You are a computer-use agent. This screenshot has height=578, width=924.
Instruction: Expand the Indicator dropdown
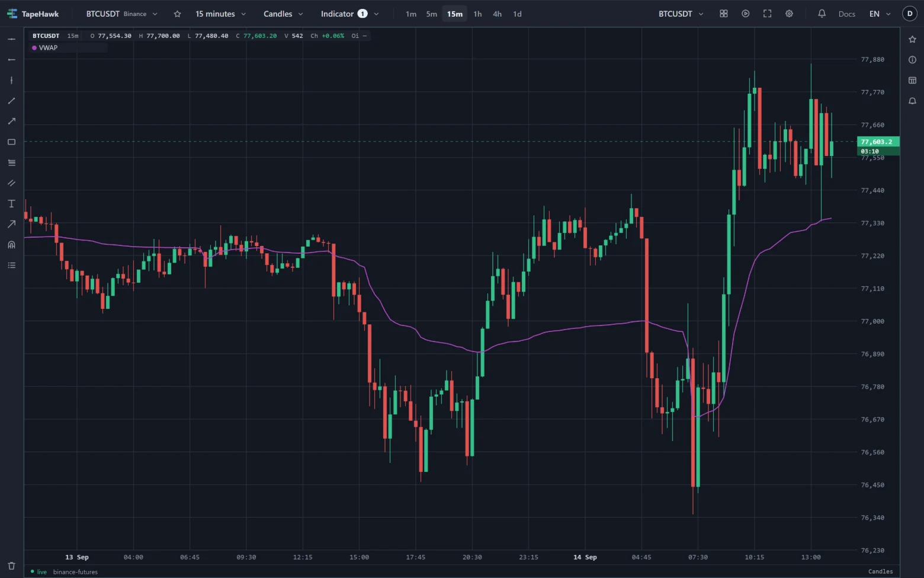349,14
